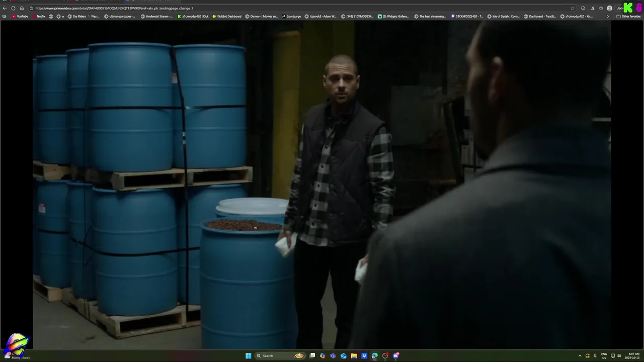Open the browser home page button
The width and height of the screenshot is (644, 362).
click(22, 8)
